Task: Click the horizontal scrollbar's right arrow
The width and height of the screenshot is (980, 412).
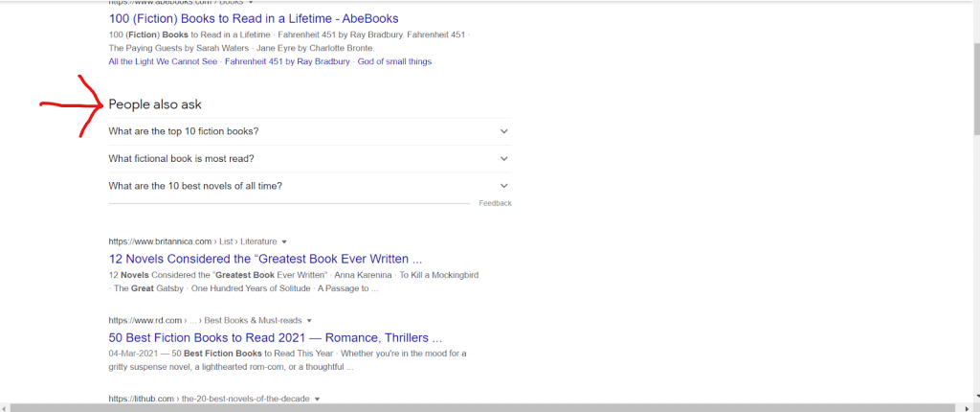Action: click(974, 407)
